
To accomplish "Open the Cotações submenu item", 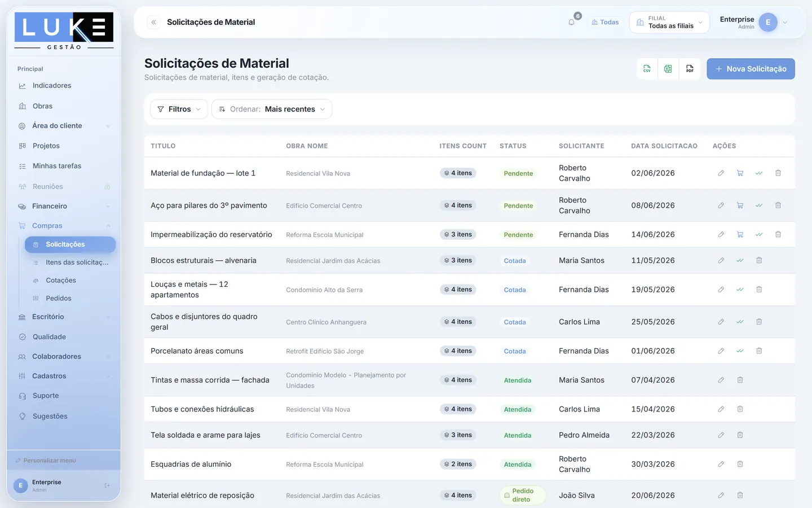I will (x=70, y=281).
